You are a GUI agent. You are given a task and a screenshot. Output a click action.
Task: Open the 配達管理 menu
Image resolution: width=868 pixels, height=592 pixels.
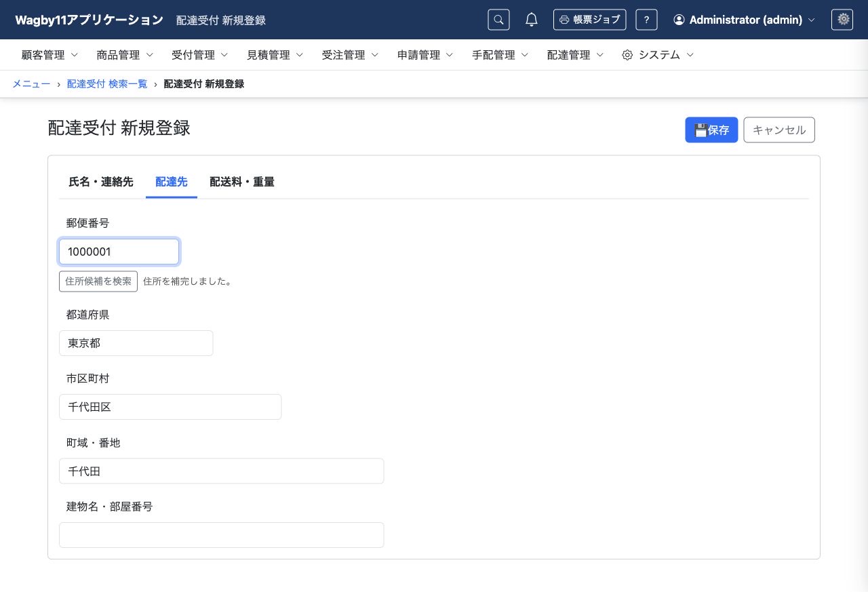click(575, 55)
